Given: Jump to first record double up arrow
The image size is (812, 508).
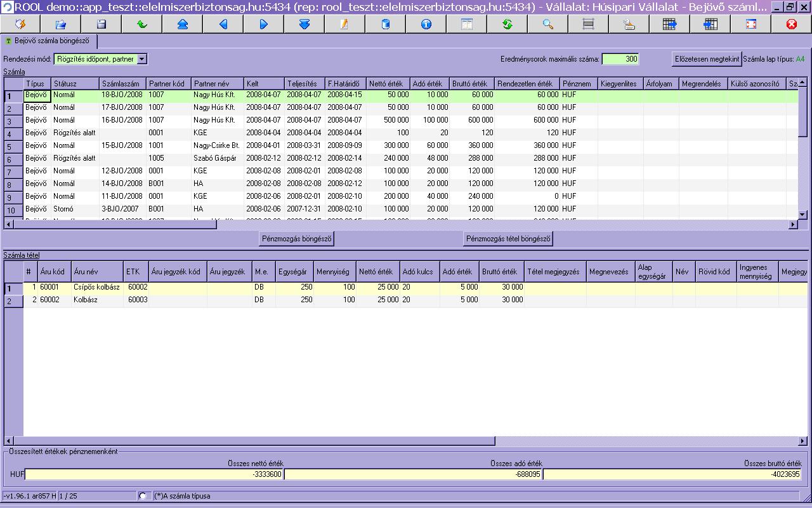Looking at the screenshot, I should click(183, 24).
